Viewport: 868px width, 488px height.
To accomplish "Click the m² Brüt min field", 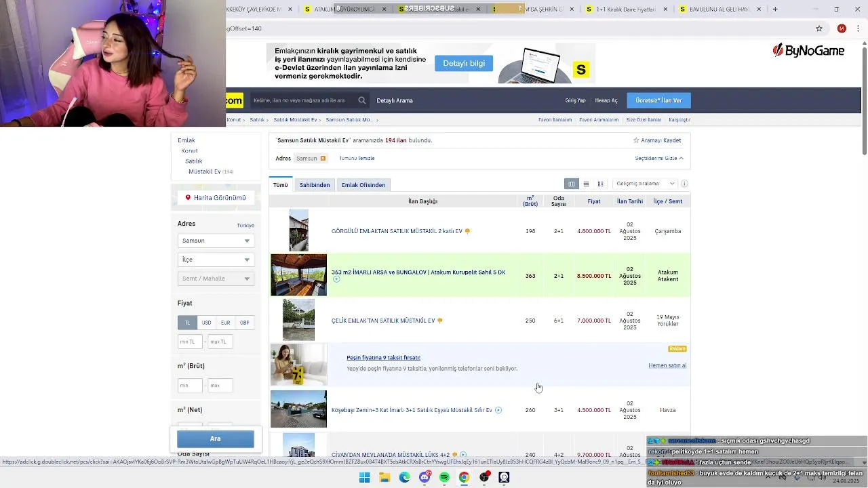I will tap(190, 386).
